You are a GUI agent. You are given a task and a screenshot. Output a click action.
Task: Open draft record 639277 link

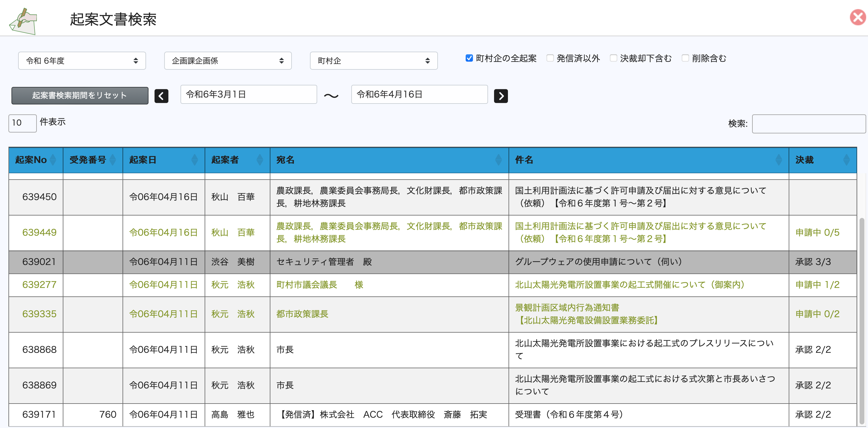[x=39, y=285]
